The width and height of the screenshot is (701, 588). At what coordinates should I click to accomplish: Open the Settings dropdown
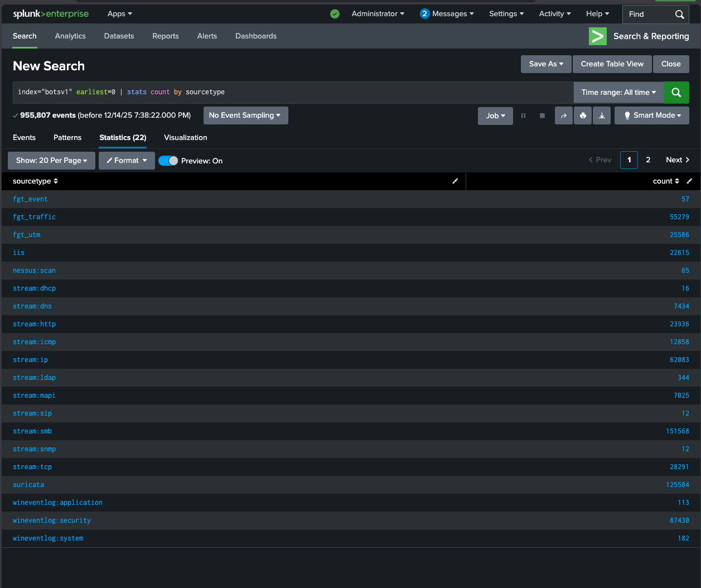[506, 14]
